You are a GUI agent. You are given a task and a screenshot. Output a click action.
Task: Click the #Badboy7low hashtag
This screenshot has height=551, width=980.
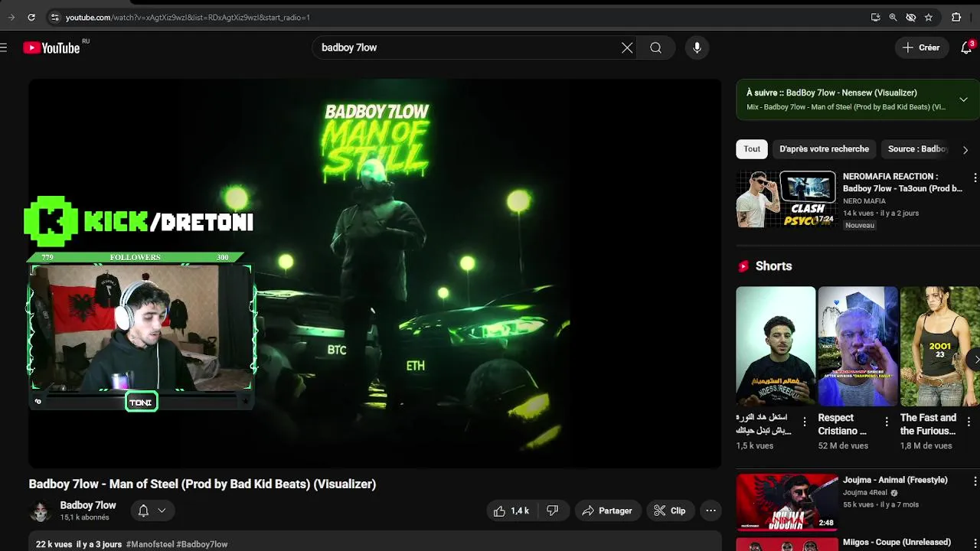coord(202,544)
